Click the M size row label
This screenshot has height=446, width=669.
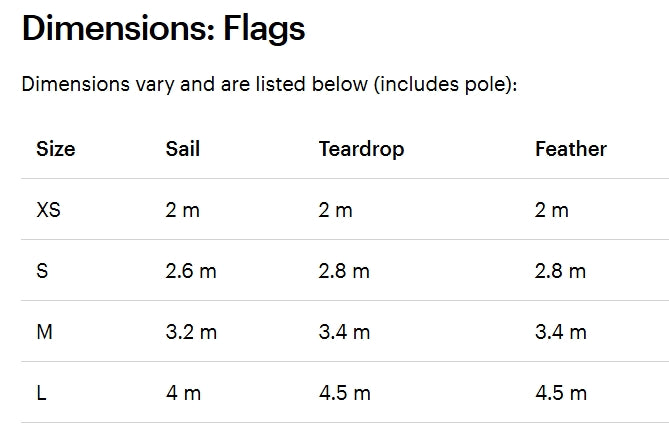click(44, 332)
